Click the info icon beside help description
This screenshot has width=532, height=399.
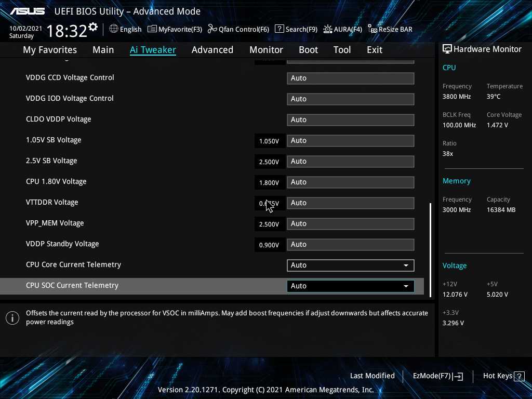pyautogui.click(x=12, y=317)
